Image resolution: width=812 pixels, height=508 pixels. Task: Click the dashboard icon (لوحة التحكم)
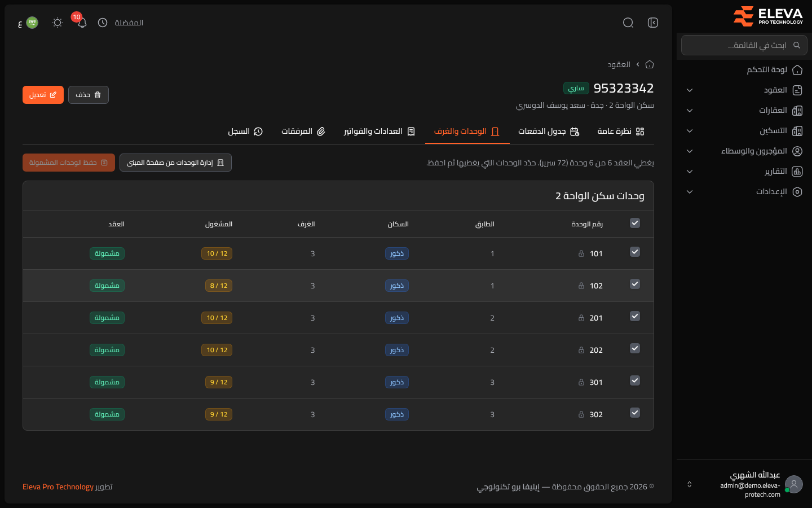click(797, 70)
